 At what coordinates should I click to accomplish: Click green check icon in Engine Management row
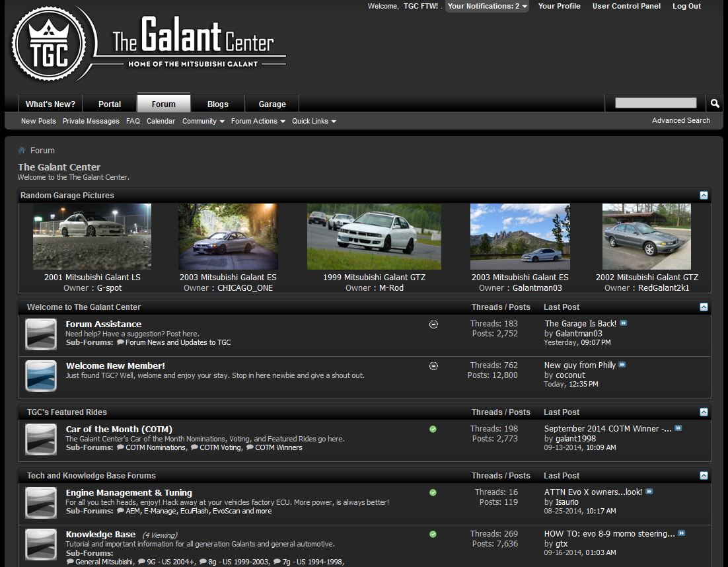[x=433, y=493]
